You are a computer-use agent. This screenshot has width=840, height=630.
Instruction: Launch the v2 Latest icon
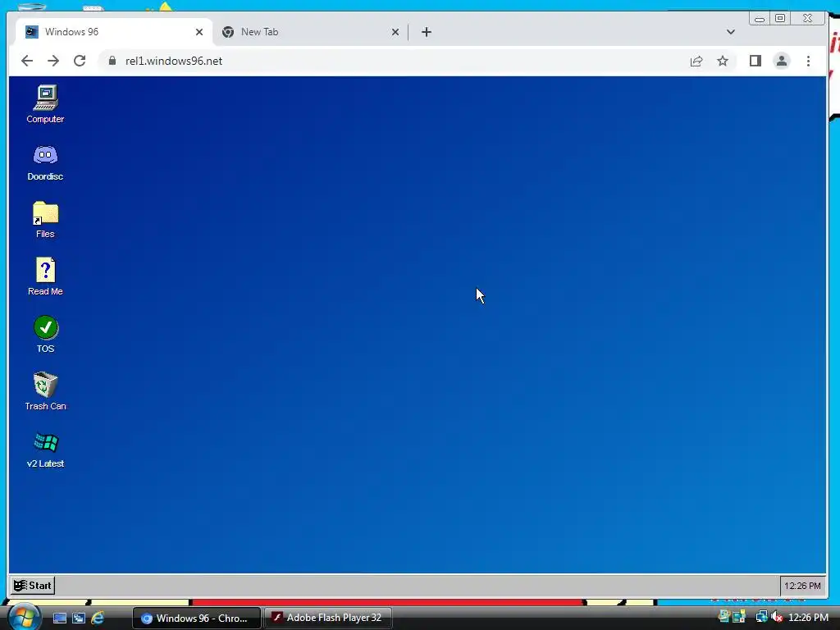(x=46, y=450)
